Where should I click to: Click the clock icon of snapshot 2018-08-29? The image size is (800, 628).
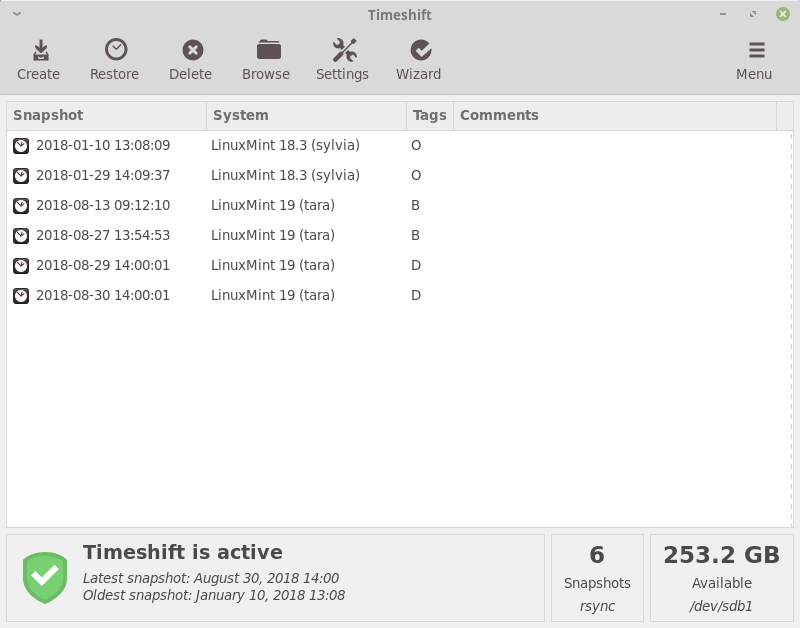[x=21, y=266]
